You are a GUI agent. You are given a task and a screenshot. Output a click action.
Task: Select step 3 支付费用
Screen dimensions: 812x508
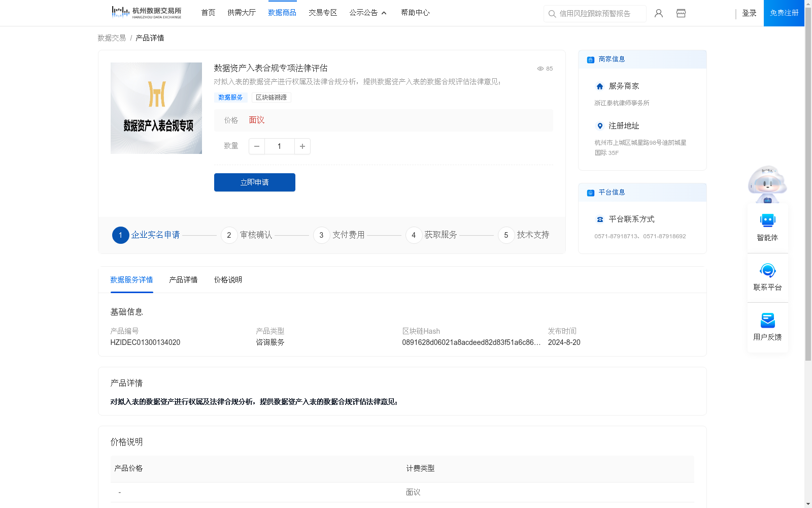(x=339, y=235)
